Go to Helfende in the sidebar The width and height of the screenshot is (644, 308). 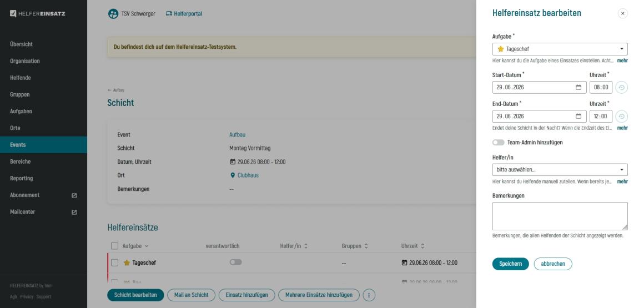coord(21,78)
